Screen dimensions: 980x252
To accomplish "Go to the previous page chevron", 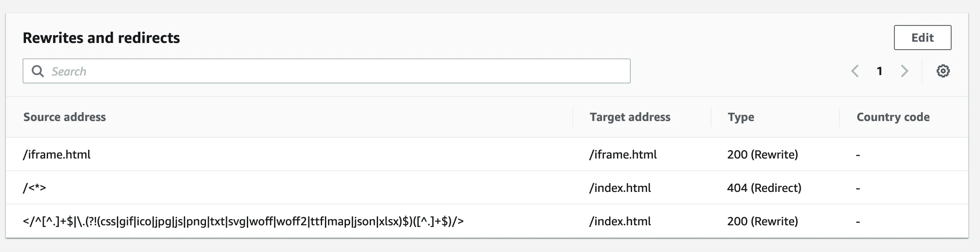I will (x=855, y=71).
